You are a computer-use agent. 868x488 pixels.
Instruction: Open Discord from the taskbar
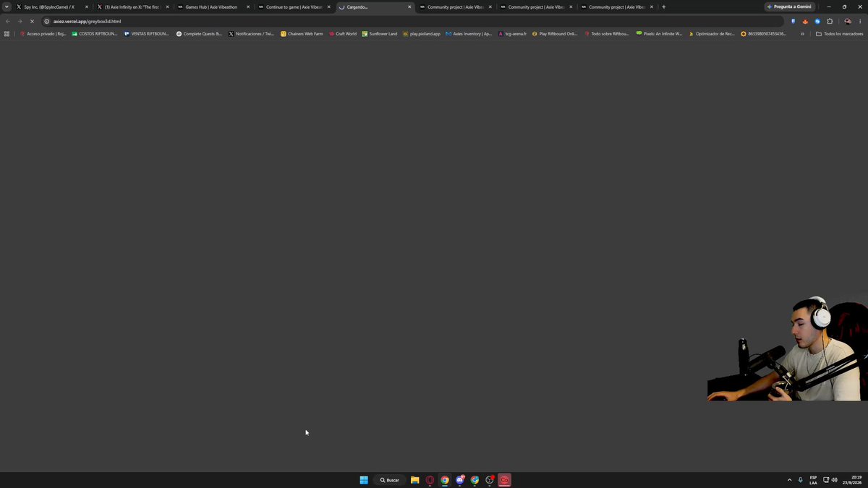coord(460,480)
